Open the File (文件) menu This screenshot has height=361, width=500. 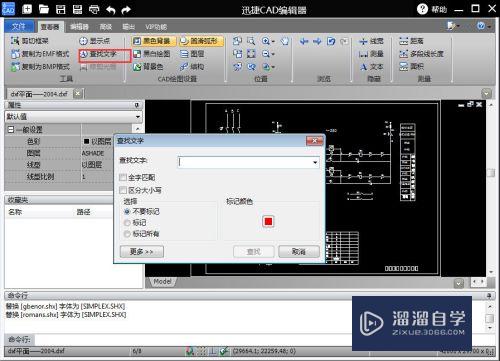coord(19,26)
